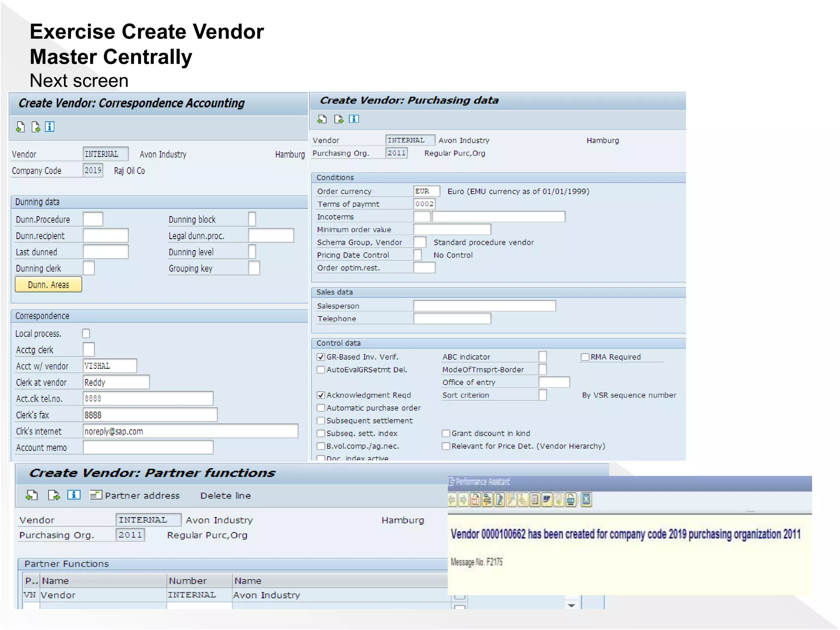This screenshot has width=840, height=630.
Task: Click Account memo input field
Action: pos(148,447)
